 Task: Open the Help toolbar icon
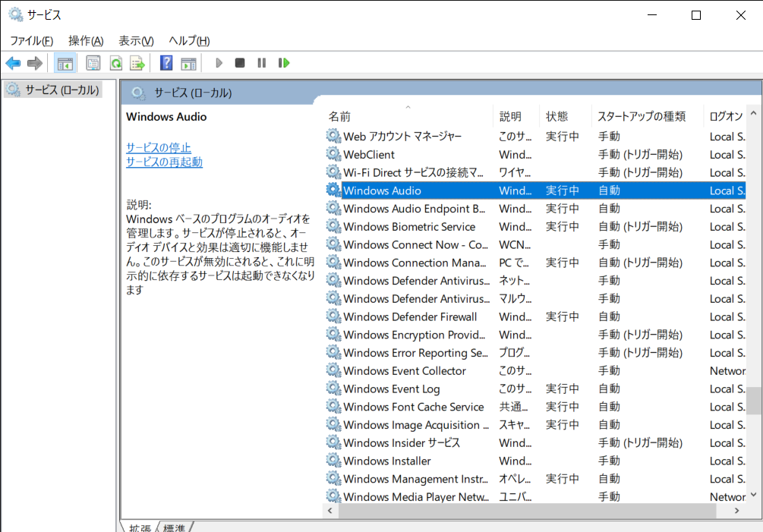click(x=166, y=63)
